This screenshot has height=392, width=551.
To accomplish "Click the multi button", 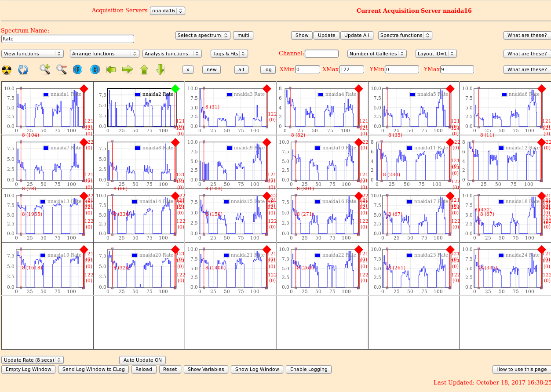I will (243, 35).
